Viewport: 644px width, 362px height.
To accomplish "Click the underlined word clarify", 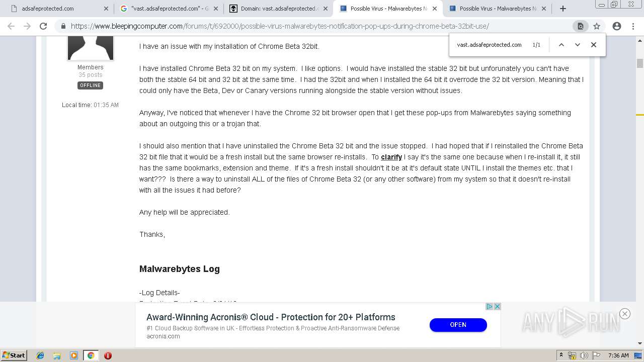I will click(391, 157).
